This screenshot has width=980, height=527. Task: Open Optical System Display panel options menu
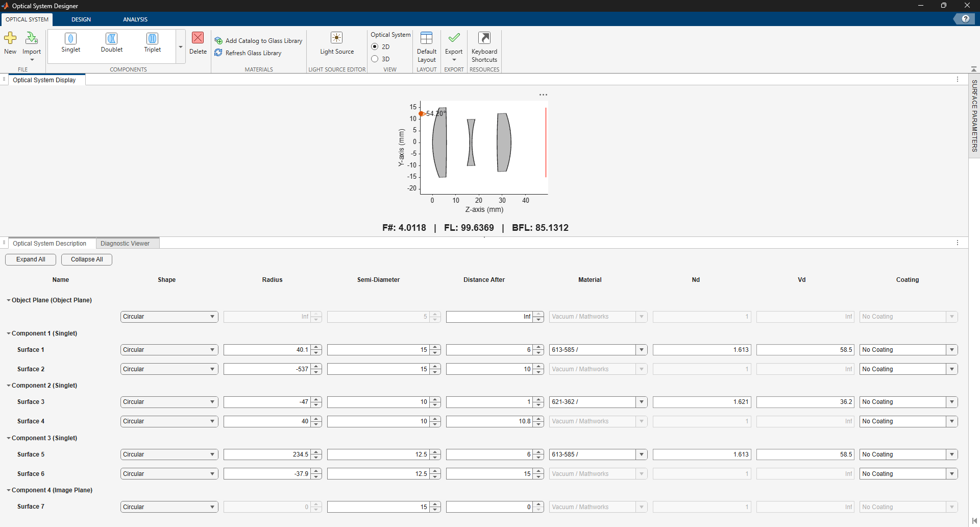[958, 80]
